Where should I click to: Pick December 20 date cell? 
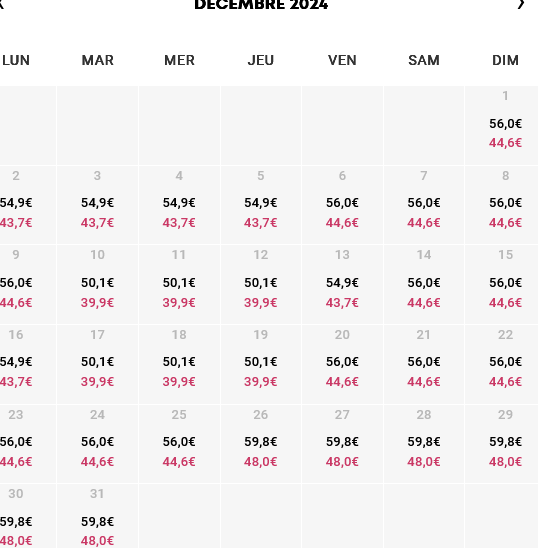342,365
